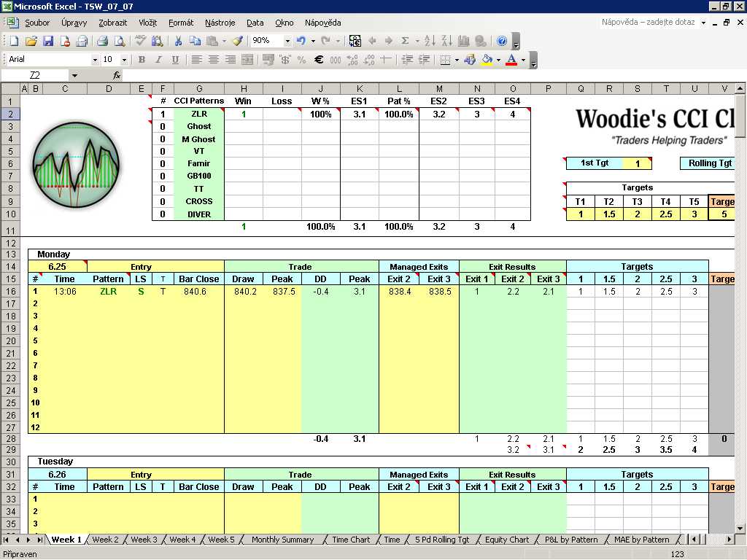Screen dimensions: 747x560
Task: Toggle bold formatting
Action: coord(142,60)
